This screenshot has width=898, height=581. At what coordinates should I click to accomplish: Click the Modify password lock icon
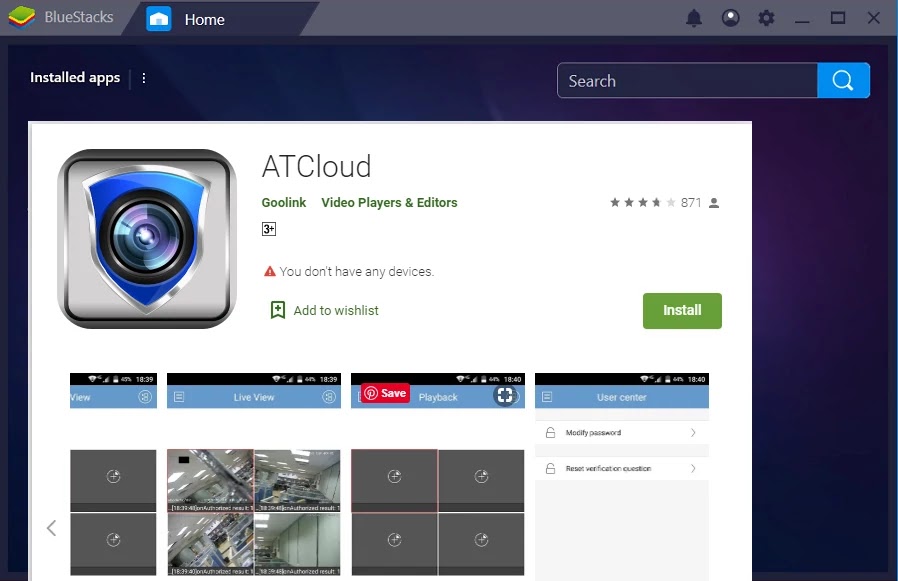pos(550,433)
